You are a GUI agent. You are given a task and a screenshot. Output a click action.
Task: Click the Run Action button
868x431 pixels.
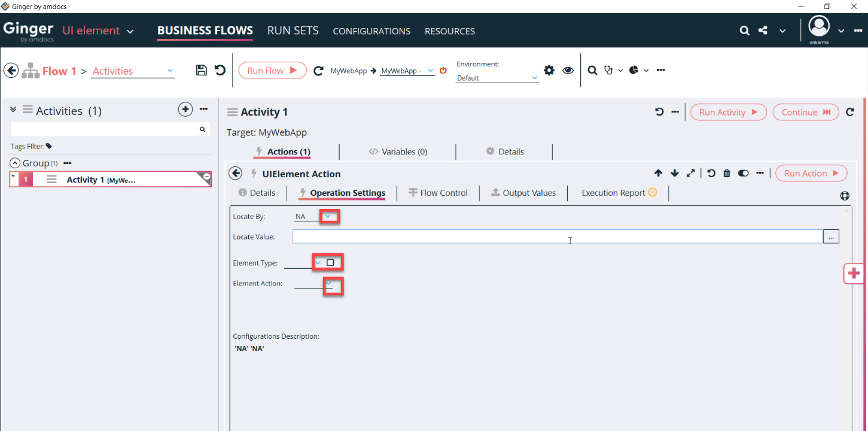tap(811, 174)
